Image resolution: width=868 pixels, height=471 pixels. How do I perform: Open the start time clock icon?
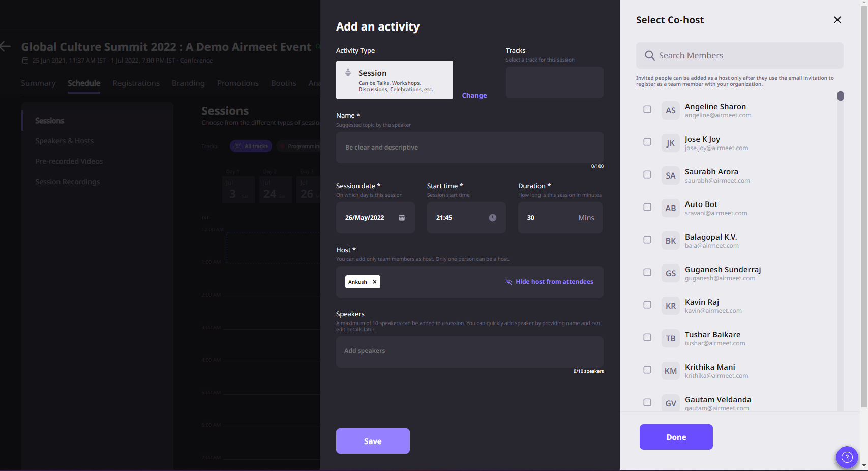coord(493,218)
